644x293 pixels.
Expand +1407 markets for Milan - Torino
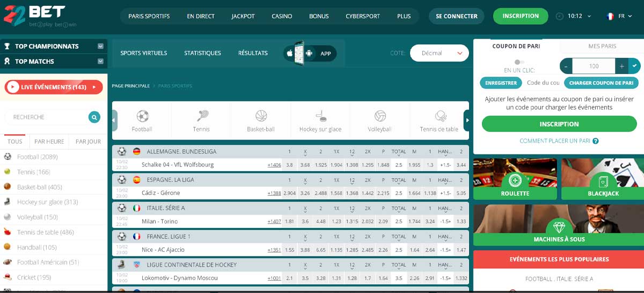click(274, 221)
